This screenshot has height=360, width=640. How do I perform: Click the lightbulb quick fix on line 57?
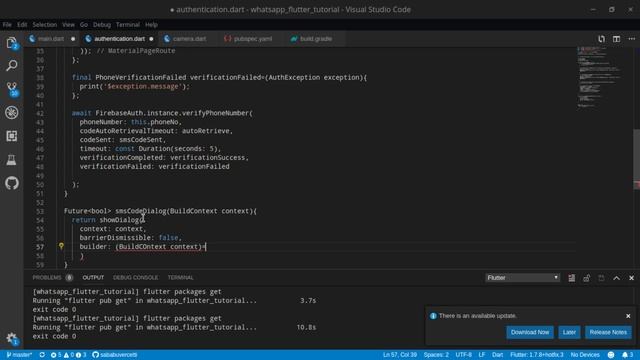[61, 246]
